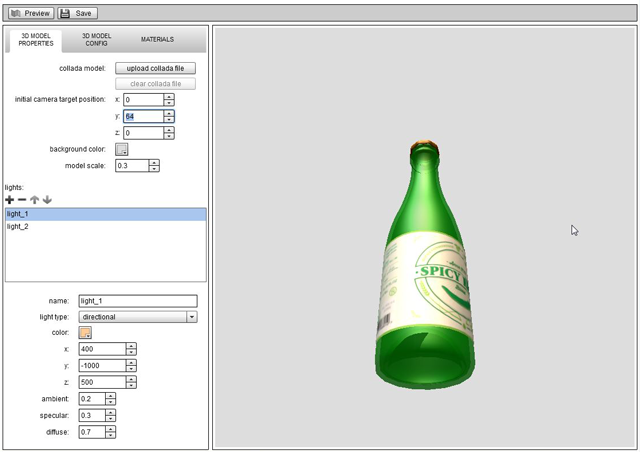640x452 pixels.
Task: Increase light z position value
Action: click(131, 379)
